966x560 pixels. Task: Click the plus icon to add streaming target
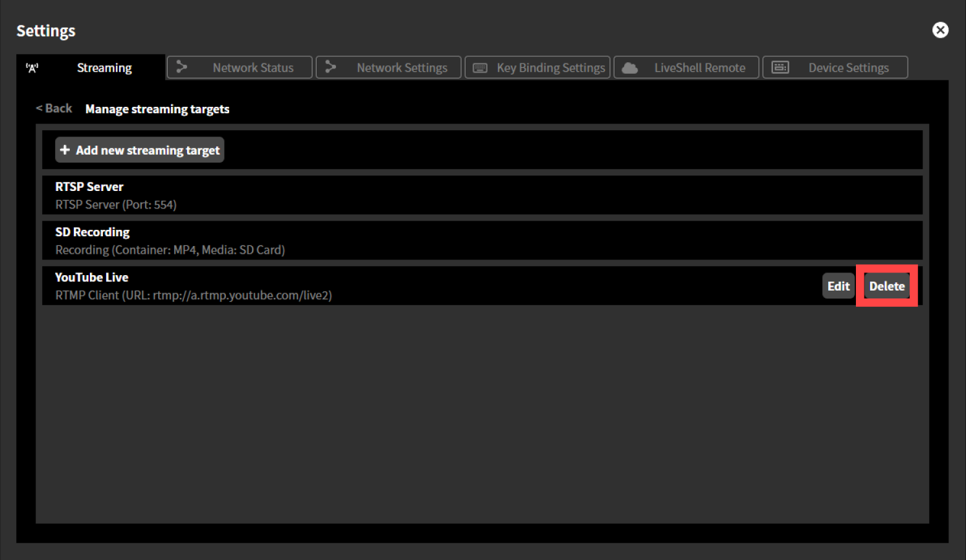(x=65, y=150)
